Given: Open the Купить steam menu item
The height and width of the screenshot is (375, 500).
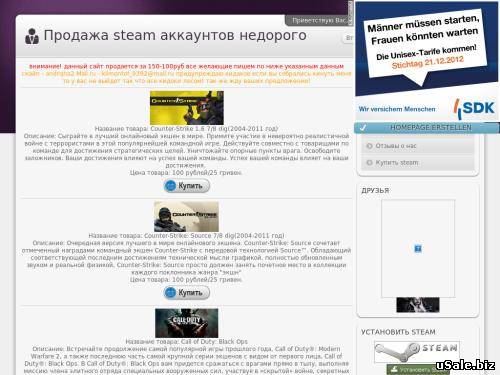Looking at the screenshot, I should click(418, 163).
